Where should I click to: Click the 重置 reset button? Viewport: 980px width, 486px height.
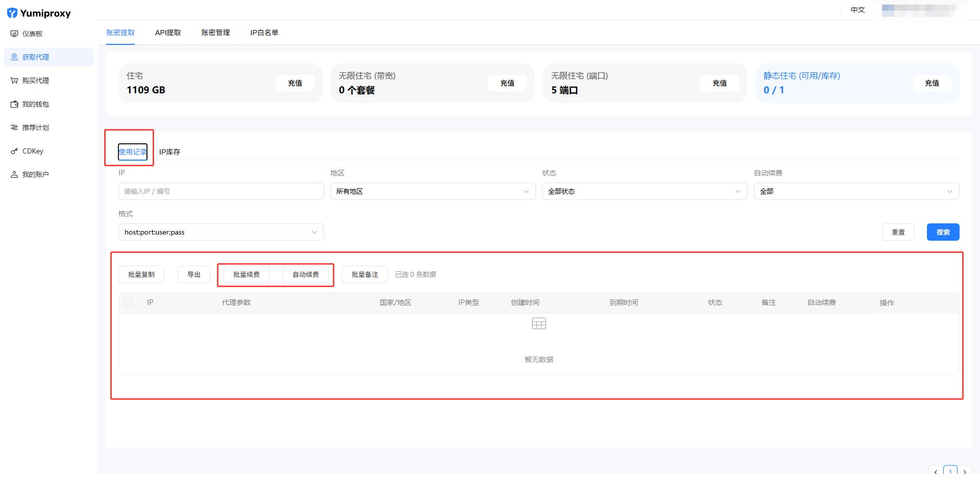click(898, 232)
